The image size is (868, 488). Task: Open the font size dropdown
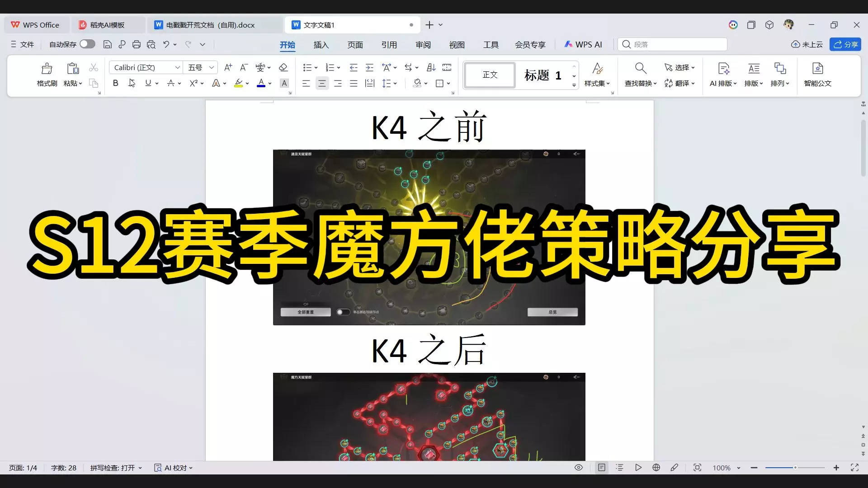[x=211, y=68]
